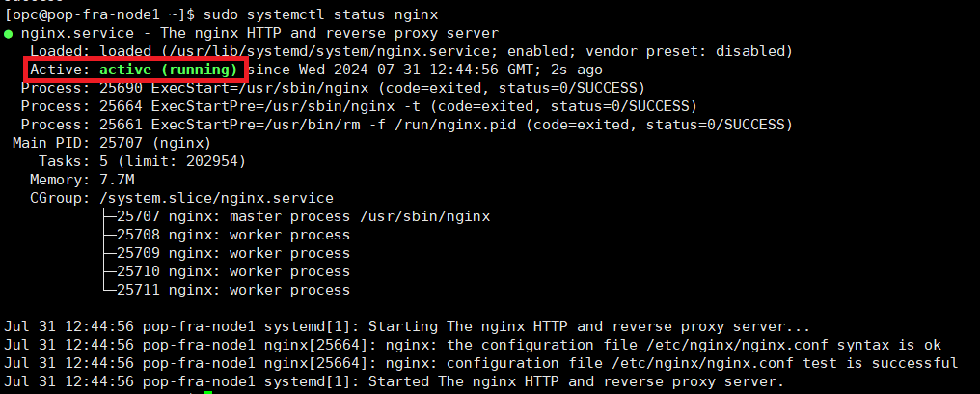Image resolution: width=980 pixels, height=394 pixels.
Task: Click the log line ending 'syntax is ok'
Action: [473, 345]
